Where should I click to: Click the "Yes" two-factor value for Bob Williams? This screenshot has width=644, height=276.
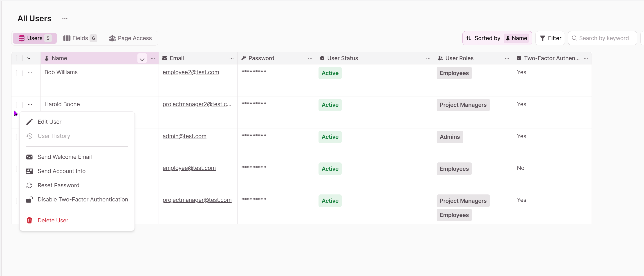point(521,72)
